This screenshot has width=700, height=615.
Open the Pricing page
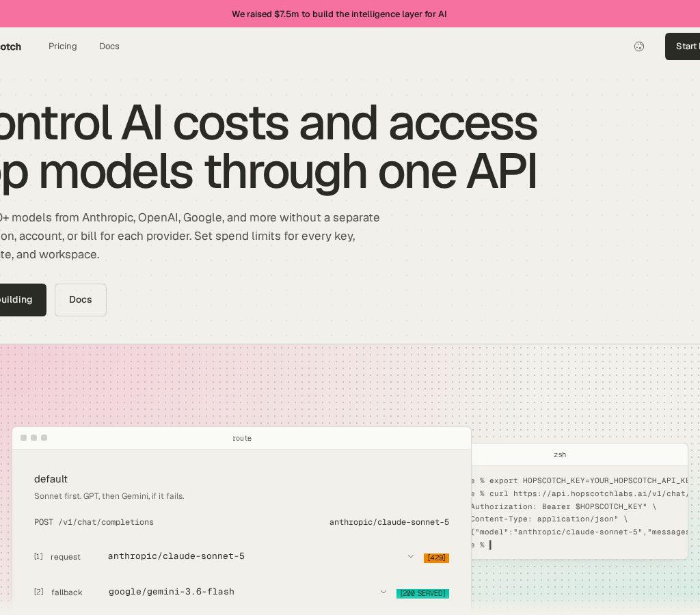pos(62,46)
